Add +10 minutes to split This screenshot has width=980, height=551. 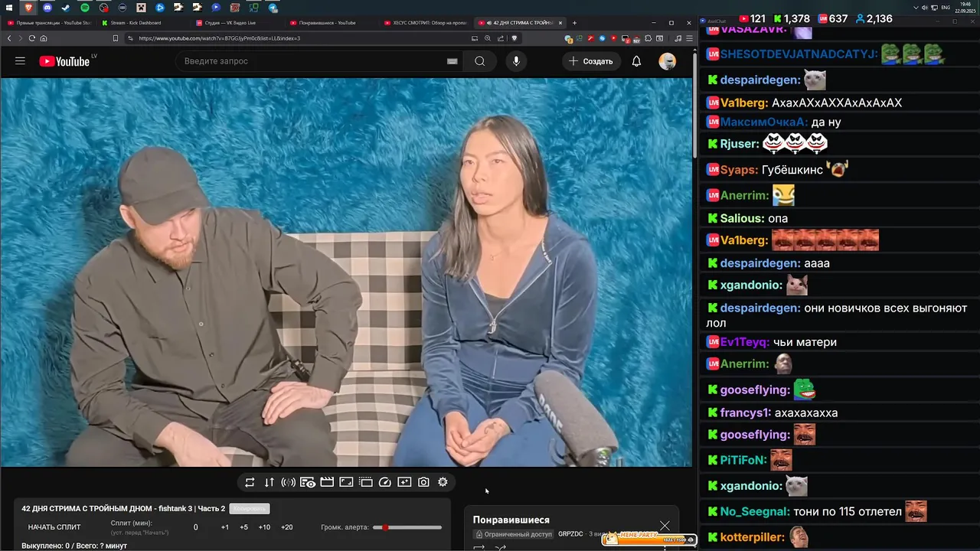(264, 527)
